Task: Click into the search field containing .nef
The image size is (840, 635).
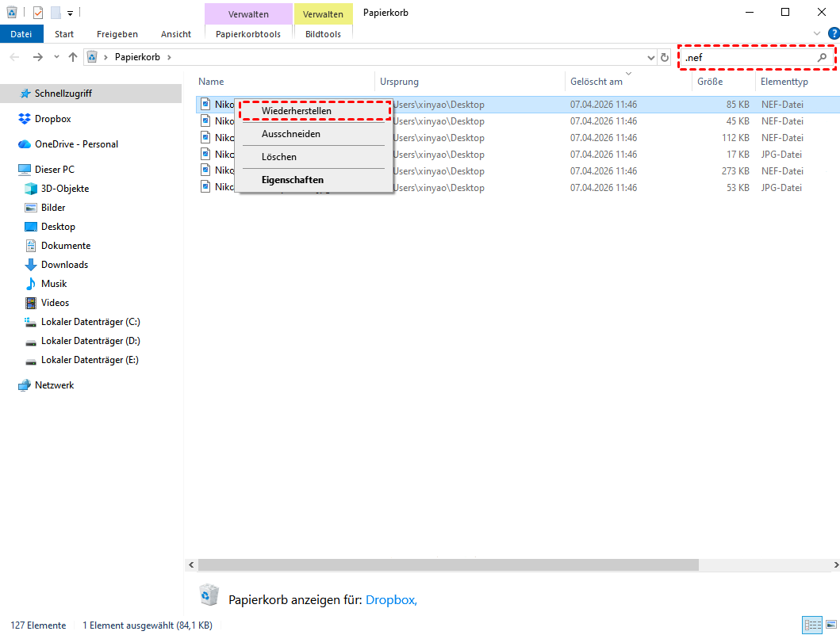Action: (x=746, y=58)
